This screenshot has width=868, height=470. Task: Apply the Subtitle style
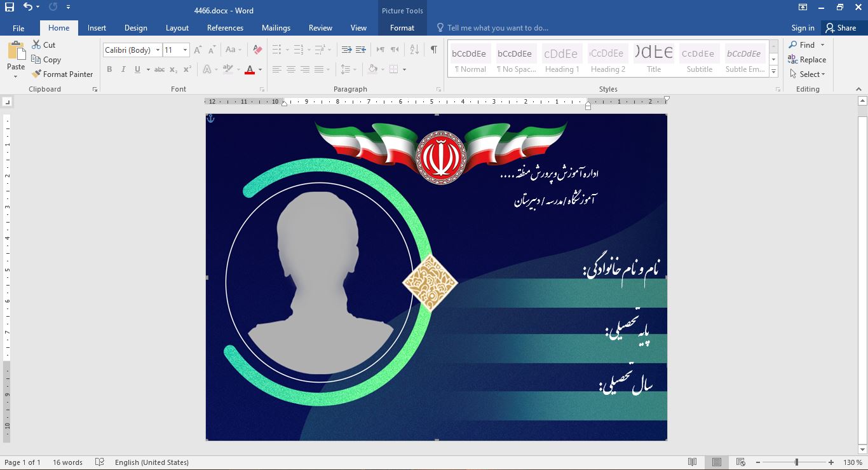click(699, 59)
